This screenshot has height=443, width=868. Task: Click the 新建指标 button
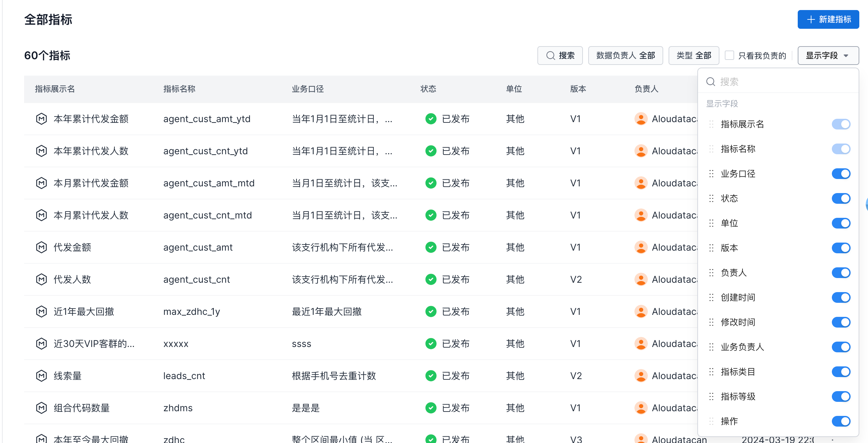pos(828,19)
